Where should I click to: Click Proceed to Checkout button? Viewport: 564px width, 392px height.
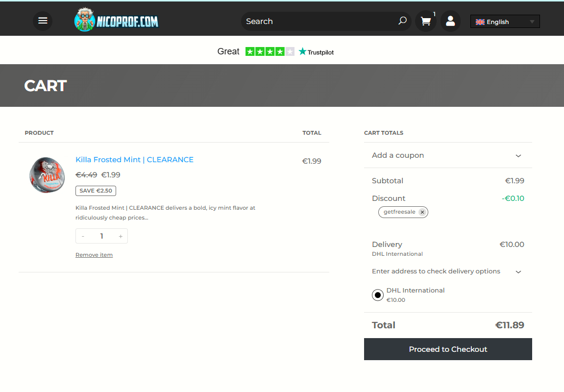coord(448,349)
